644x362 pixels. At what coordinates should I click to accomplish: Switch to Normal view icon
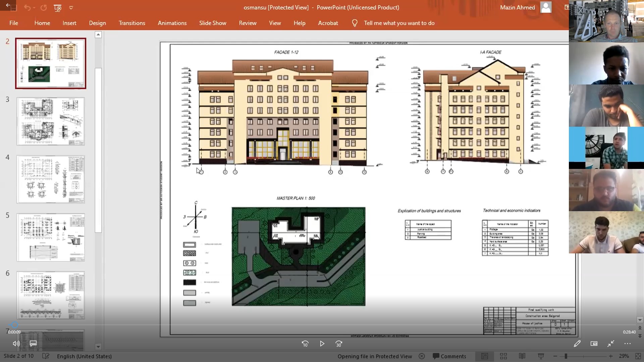click(485, 356)
